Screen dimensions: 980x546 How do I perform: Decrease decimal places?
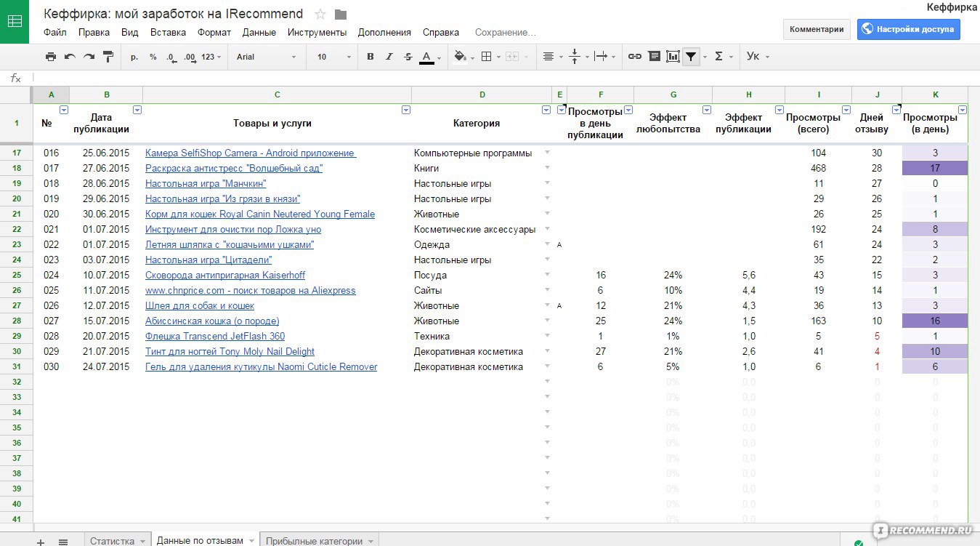171,57
